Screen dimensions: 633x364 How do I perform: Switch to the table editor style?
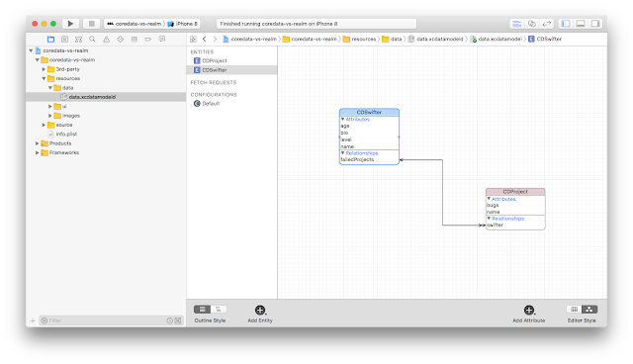pyautogui.click(x=574, y=310)
